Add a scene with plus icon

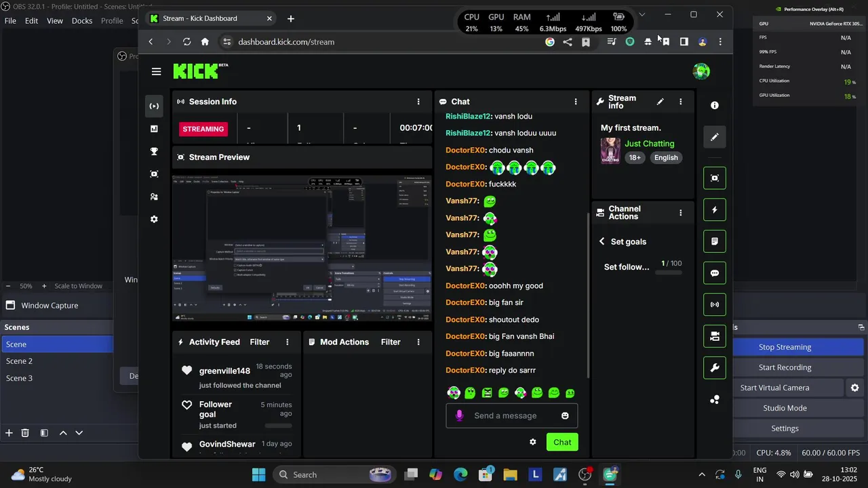tap(9, 432)
